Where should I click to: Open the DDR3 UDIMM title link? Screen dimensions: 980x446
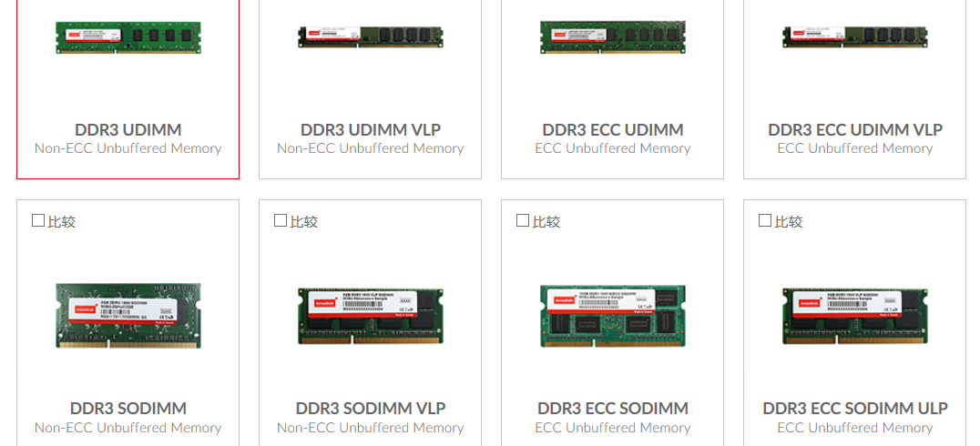(x=128, y=130)
